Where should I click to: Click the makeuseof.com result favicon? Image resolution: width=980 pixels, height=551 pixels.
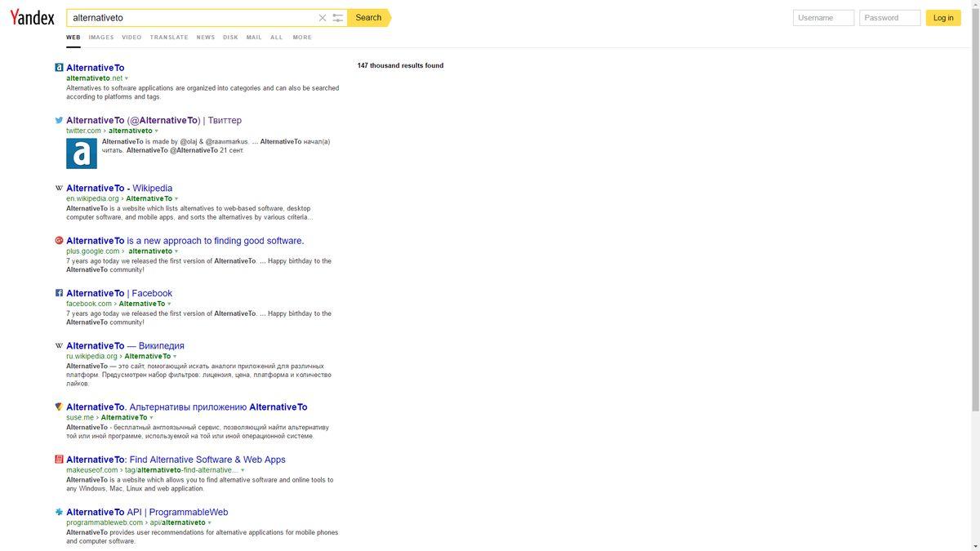pyautogui.click(x=59, y=460)
